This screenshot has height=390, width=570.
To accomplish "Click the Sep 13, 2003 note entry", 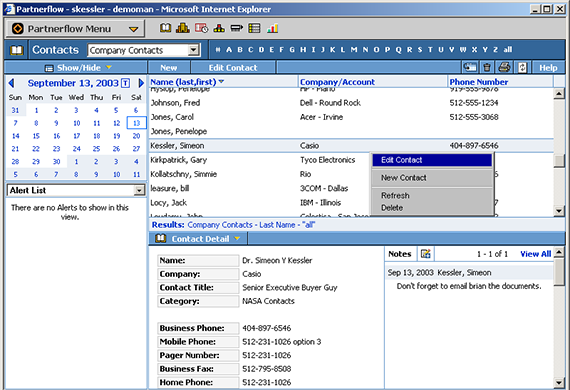I will point(469,273).
